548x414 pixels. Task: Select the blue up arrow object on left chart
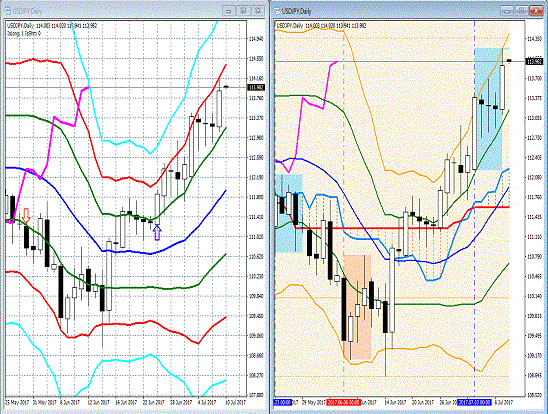[x=157, y=233]
